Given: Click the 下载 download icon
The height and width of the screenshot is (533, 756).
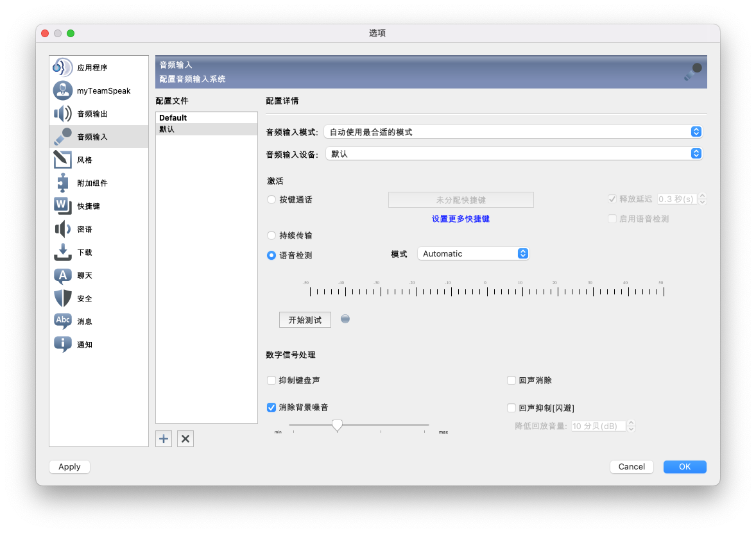Looking at the screenshot, I should (62, 252).
